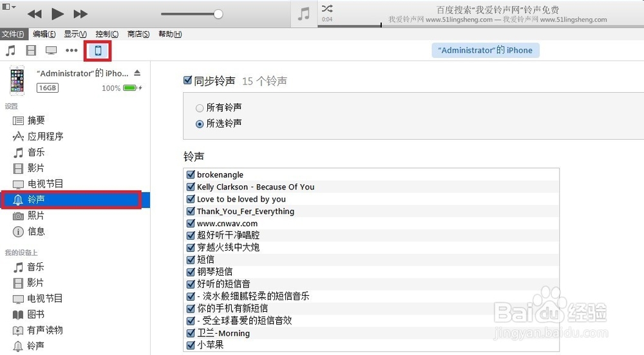Uncheck 钢琴短信 ringtone
The width and height of the screenshot is (644, 355).
coord(191,272)
